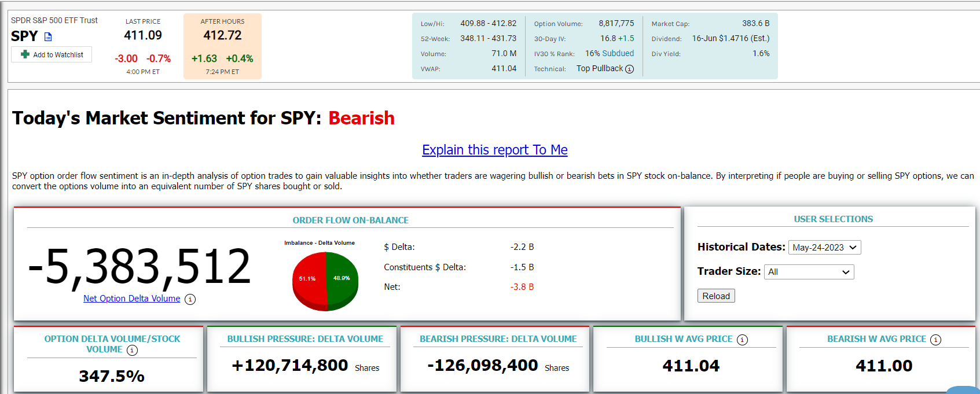Click the 16% Subdued IV30 rank
Screen dimensions: 980x394
point(610,53)
